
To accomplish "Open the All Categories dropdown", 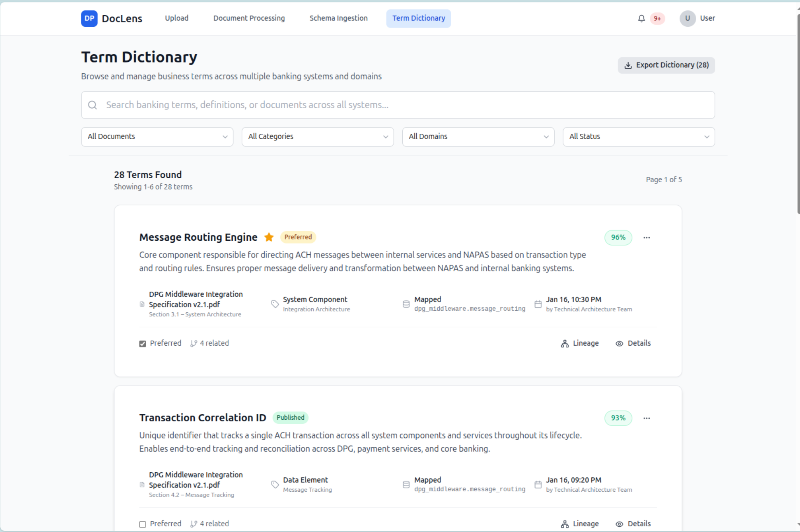I will tap(317, 137).
